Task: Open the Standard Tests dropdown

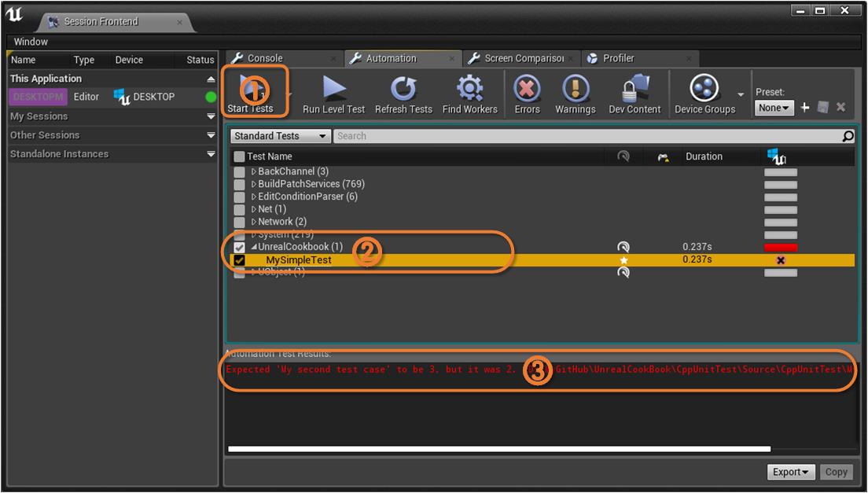Action: coord(280,135)
